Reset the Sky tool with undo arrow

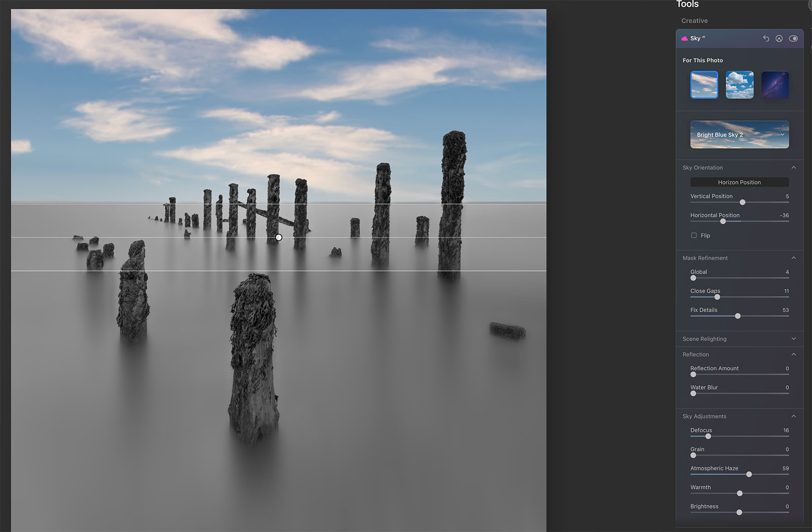point(766,39)
